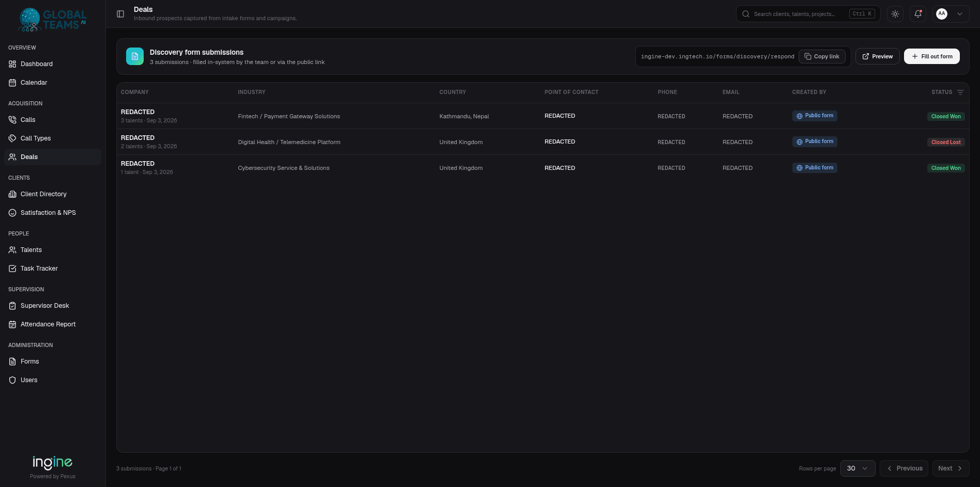Click the Fill out form button

pyautogui.click(x=931, y=56)
